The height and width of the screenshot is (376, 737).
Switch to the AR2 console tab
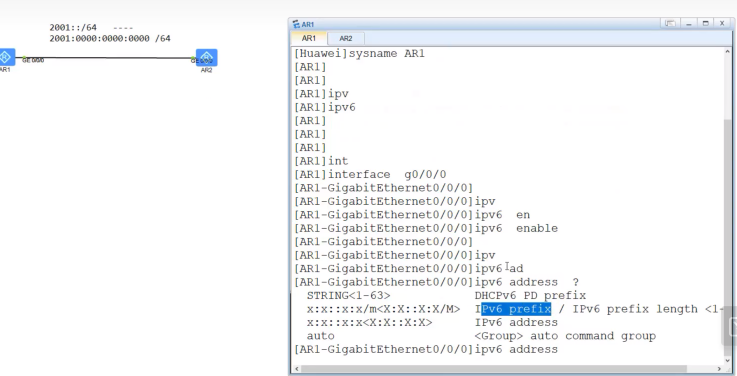point(345,39)
